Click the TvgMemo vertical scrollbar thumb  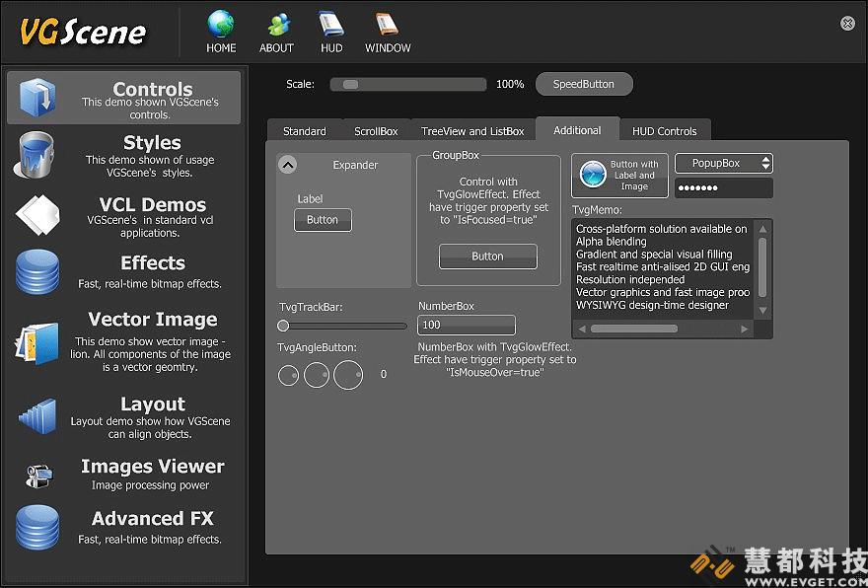tap(762, 267)
